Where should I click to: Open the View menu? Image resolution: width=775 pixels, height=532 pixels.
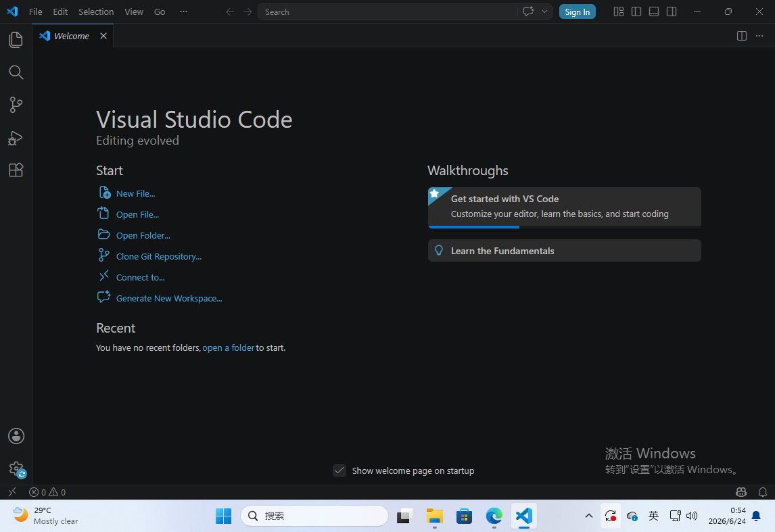point(133,12)
